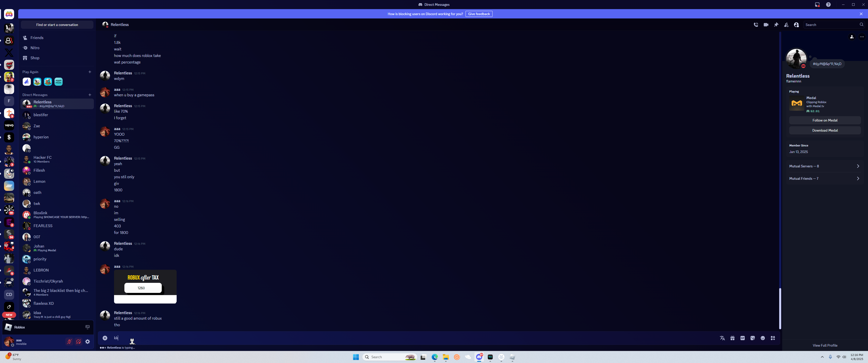Open the sticker picker
868x363 pixels.
pyautogui.click(x=752, y=338)
